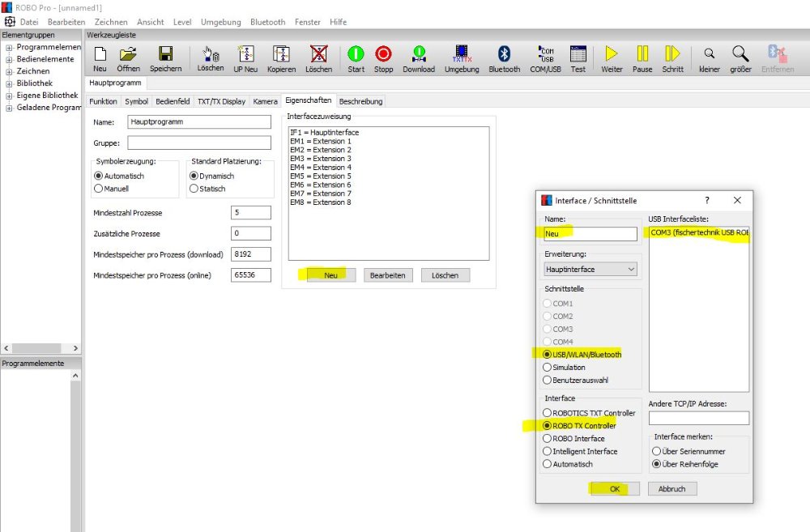
Task: Click the Bearbeiten interface button
Action: tap(387, 275)
